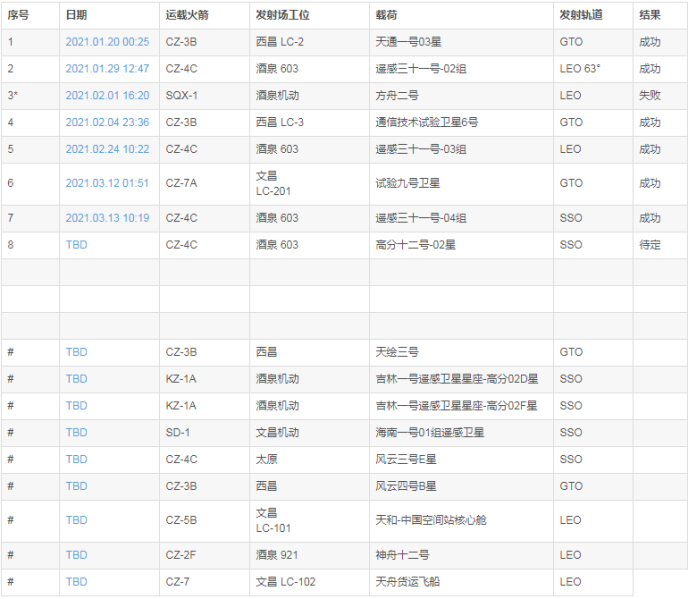This screenshot has width=689, height=599.
Task: Click TBD link in the 天绘三号 row
Action: [x=76, y=353]
